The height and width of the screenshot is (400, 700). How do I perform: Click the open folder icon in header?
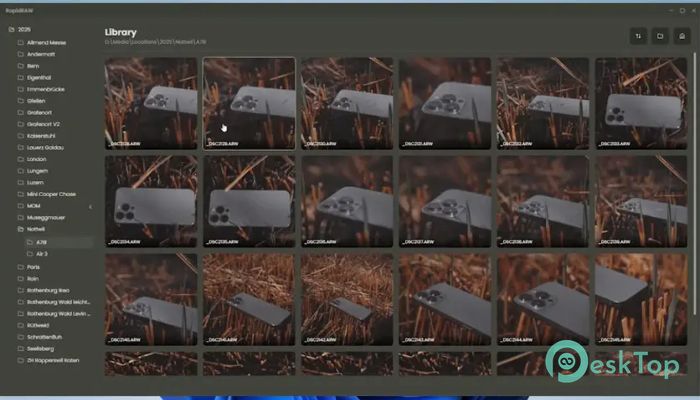tap(660, 36)
